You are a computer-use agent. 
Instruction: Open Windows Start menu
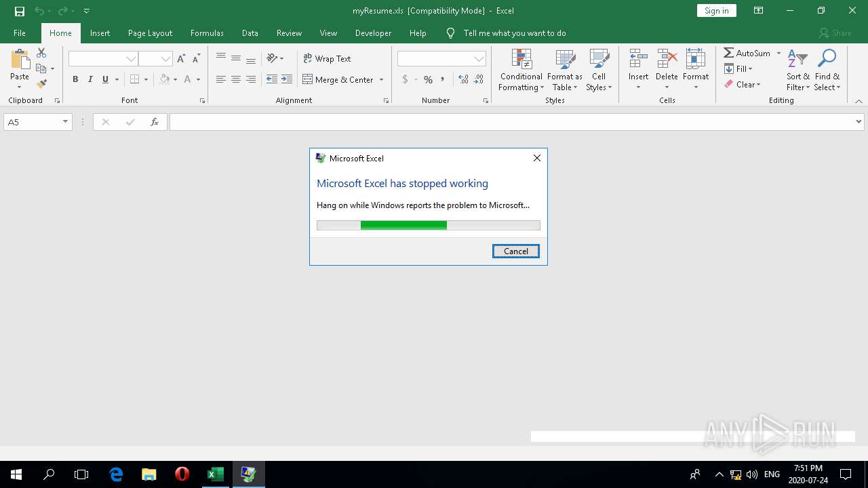[16, 474]
